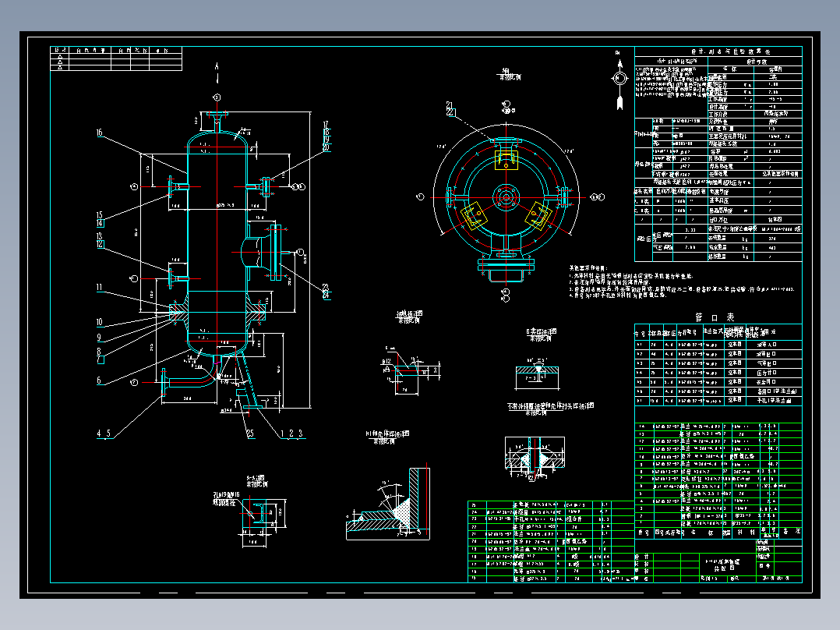This screenshot has width=840, height=630.
Task: Select part callout number 16
Action: [x=100, y=133]
